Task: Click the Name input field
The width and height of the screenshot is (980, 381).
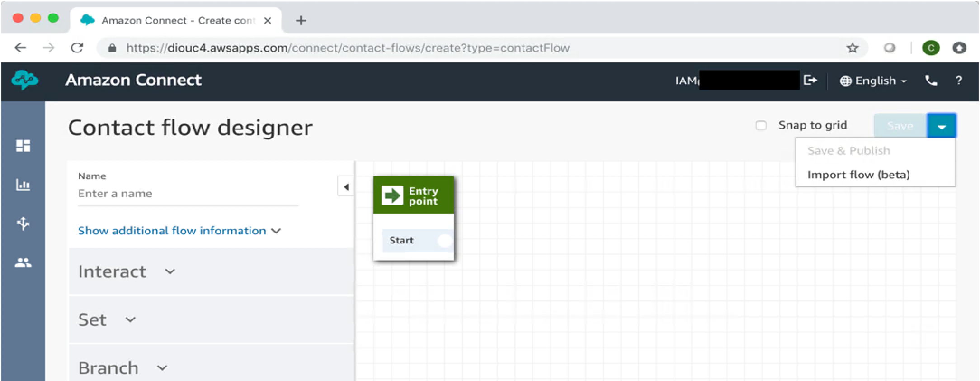Action: coord(188,194)
